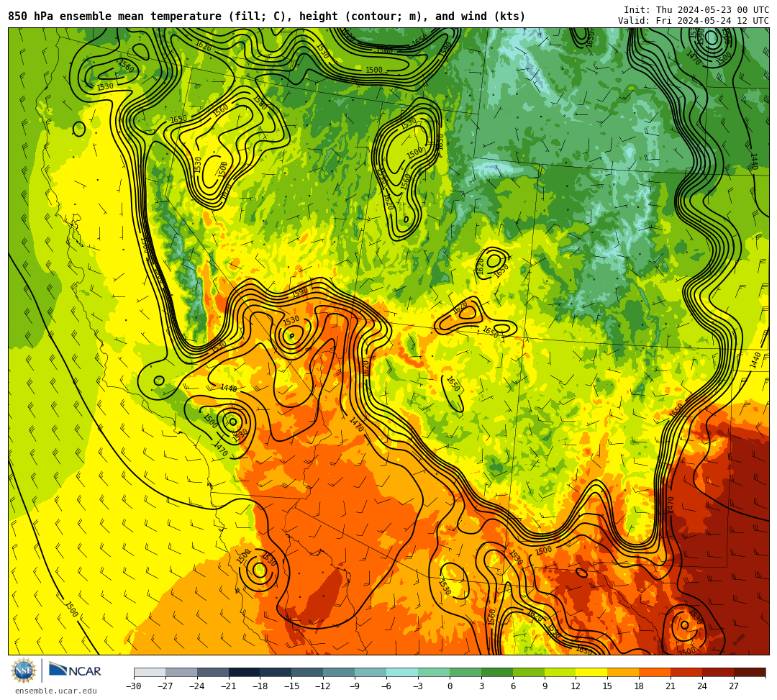Pick the color swatch between 6 and 9

tap(529, 672)
